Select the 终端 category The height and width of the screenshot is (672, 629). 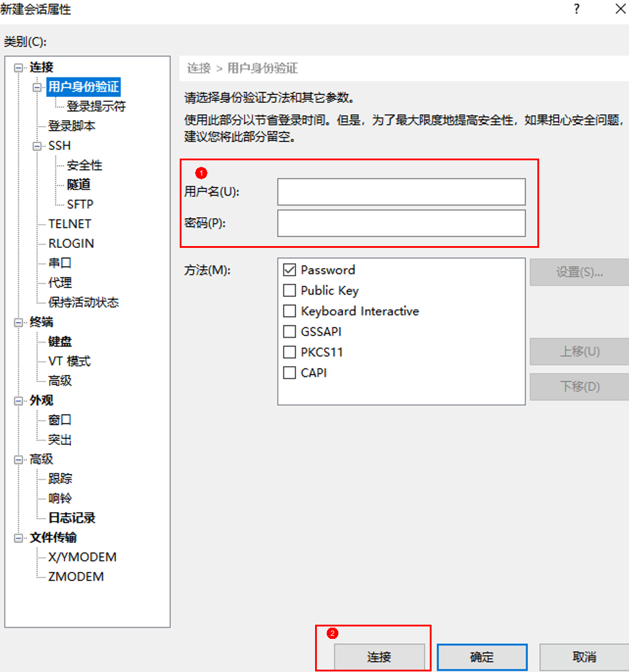(41, 322)
